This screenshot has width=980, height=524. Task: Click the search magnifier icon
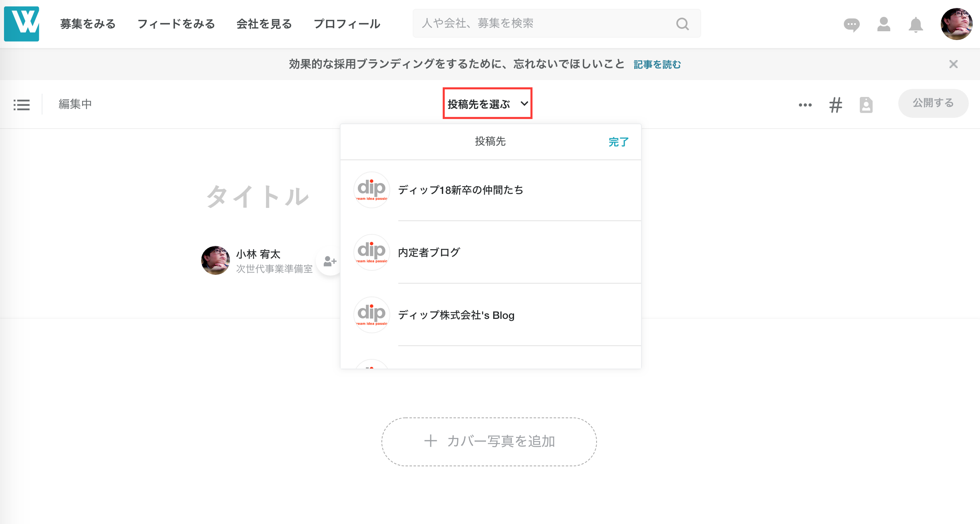coord(682,24)
